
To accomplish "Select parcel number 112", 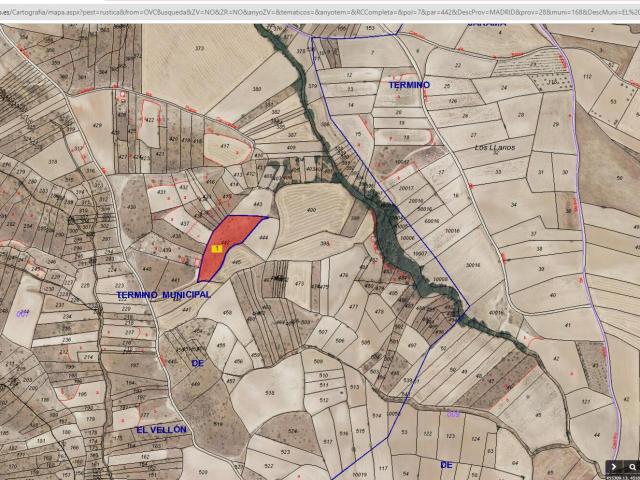I will (587, 76).
